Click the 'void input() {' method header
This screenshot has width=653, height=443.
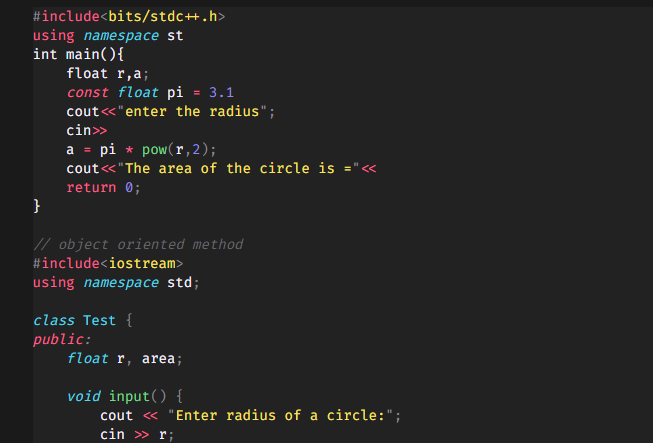click(125, 396)
